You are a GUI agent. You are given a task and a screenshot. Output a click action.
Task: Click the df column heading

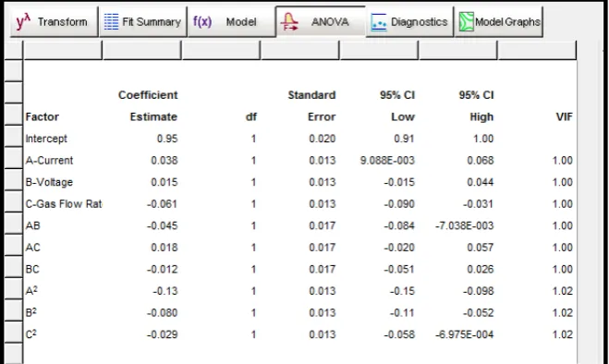tap(251, 117)
